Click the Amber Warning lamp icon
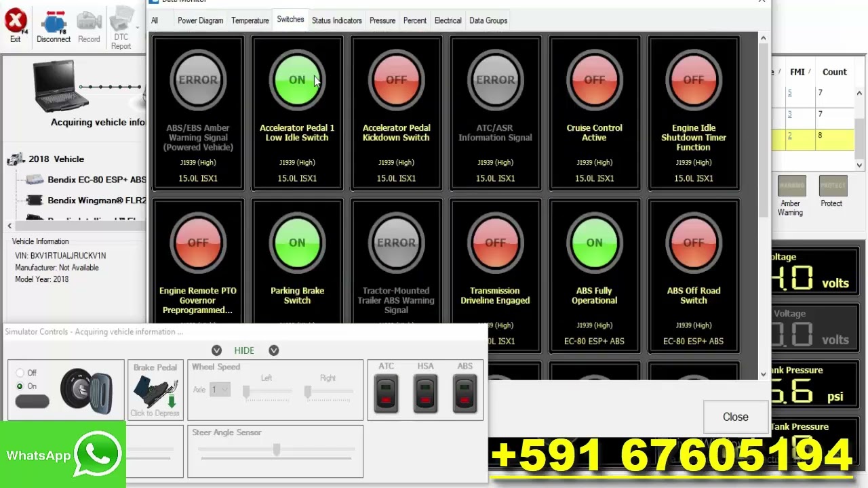Viewport: 868px width, 488px height. (x=791, y=186)
